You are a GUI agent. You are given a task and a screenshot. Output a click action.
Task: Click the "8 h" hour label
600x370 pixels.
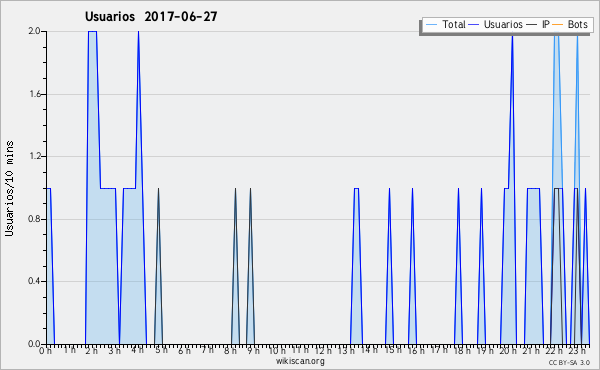coord(230,351)
